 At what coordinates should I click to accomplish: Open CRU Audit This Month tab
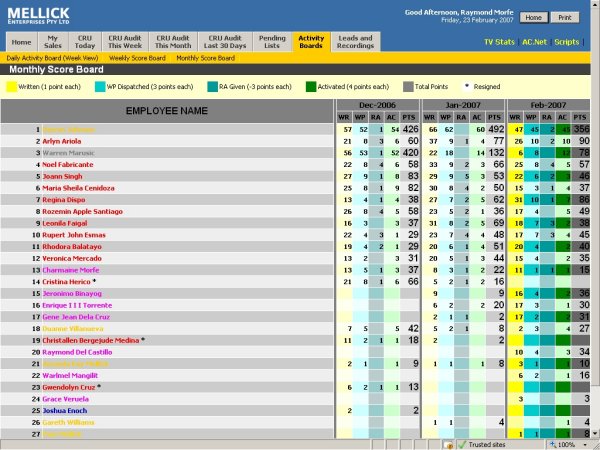pyautogui.click(x=173, y=42)
